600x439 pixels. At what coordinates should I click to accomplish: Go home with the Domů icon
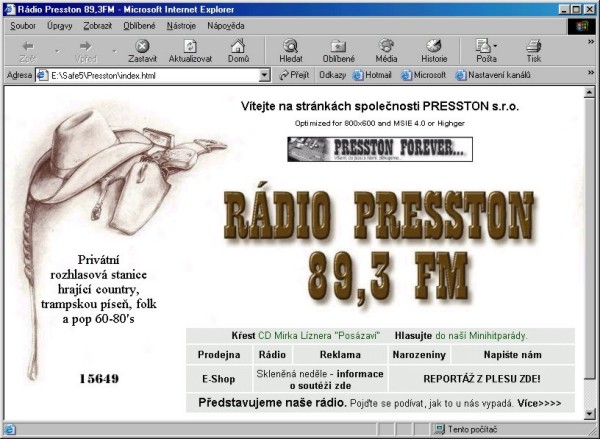click(x=238, y=46)
